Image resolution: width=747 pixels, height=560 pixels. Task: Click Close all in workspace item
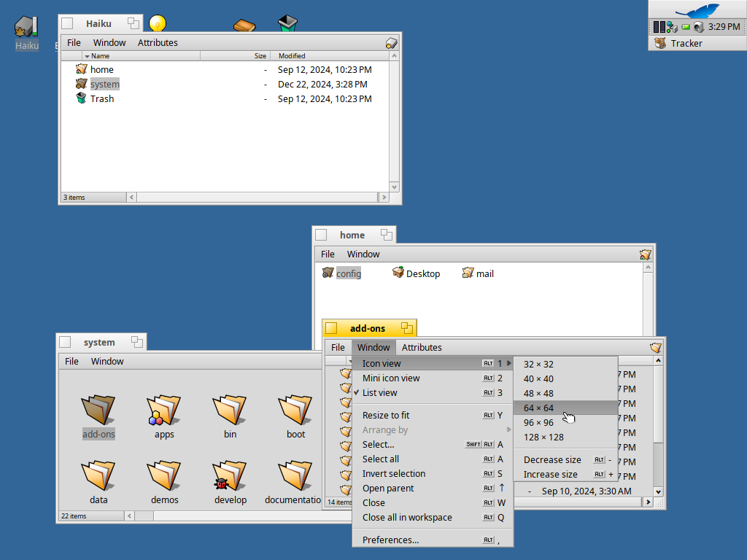(x=433, y=518)
